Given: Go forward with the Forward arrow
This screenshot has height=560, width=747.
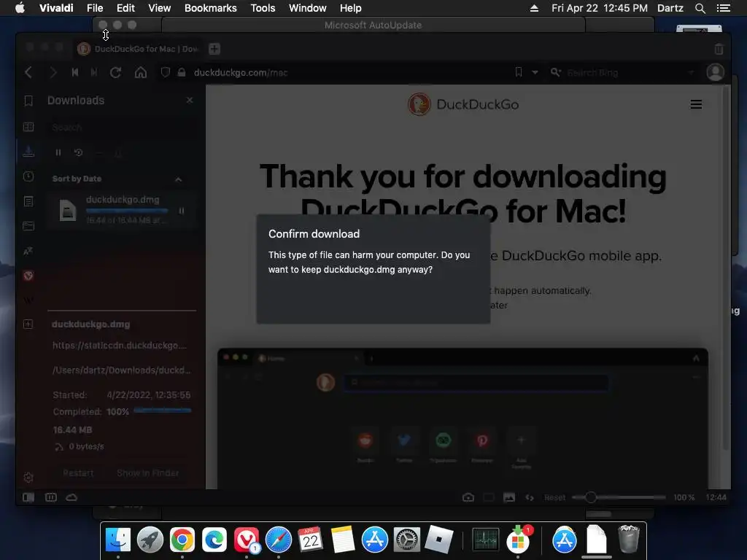Looking at the screenshot, I should pyautogui.click(x=53, y=72).
